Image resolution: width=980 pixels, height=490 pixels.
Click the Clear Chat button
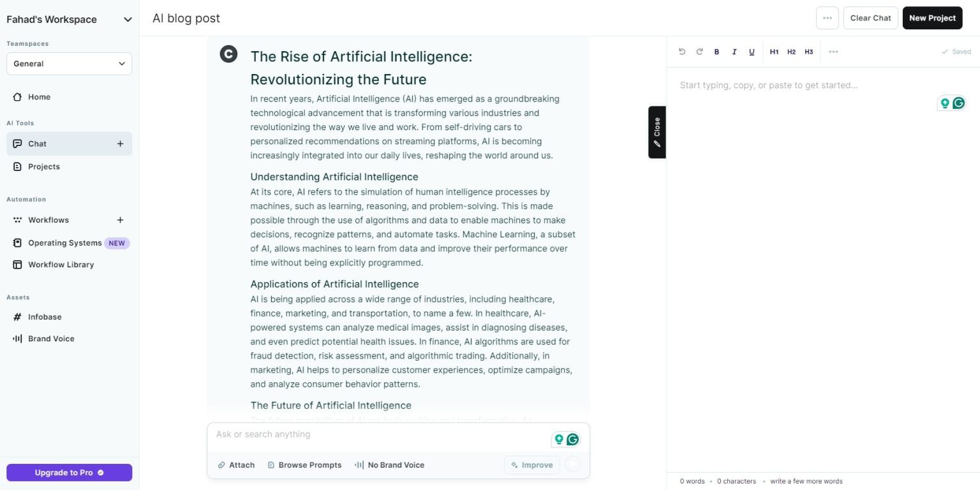870,18
